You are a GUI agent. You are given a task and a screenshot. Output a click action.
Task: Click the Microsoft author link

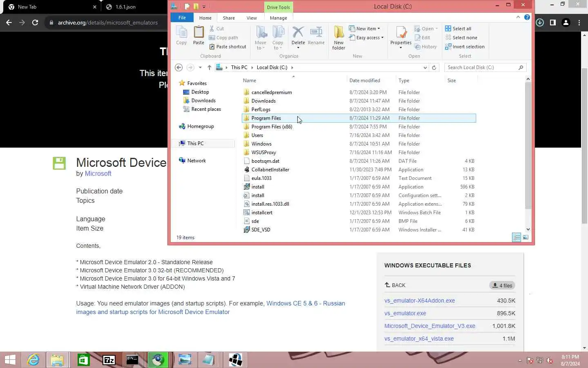point(98,173)
